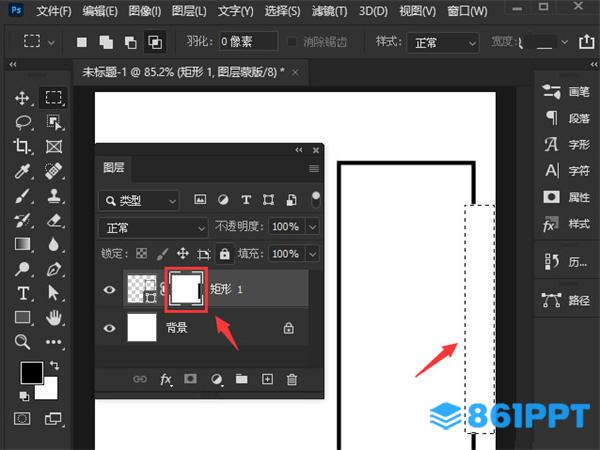Switch to the 图层 panel tab

pos(114,168)
